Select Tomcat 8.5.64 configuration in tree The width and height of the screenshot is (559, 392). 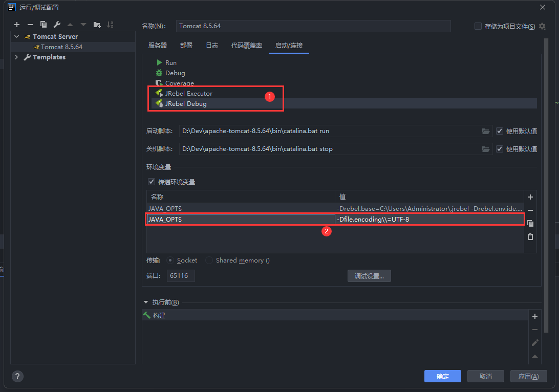pos(73,47)
